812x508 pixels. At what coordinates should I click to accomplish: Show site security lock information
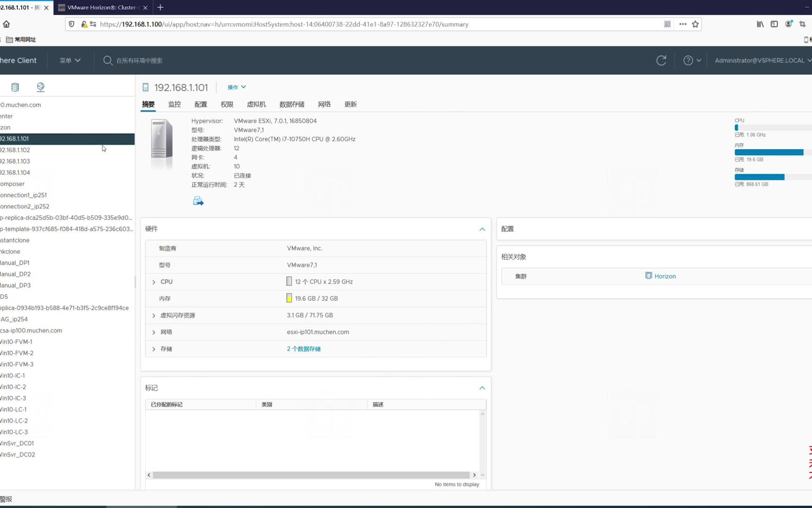tap(84, 24)
